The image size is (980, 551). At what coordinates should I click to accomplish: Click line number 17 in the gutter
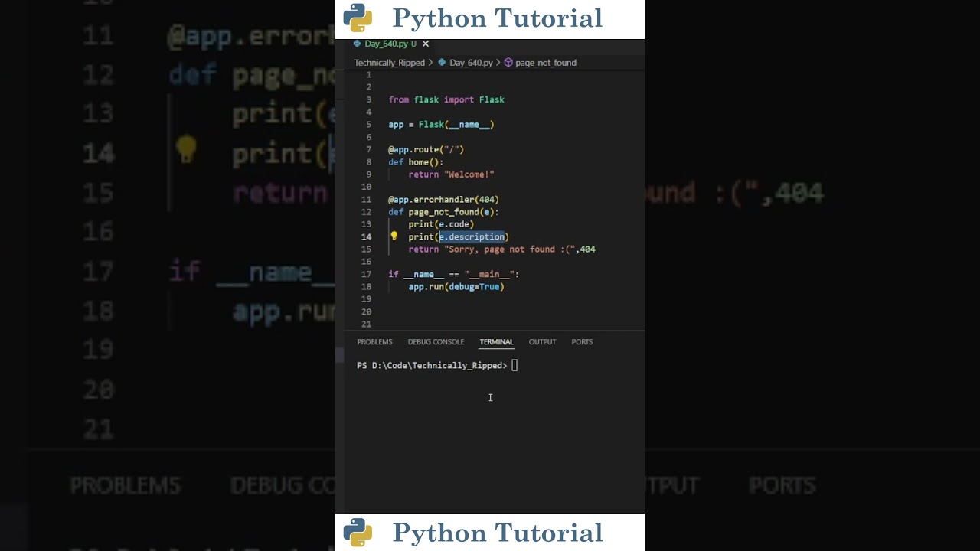(366, 275)
